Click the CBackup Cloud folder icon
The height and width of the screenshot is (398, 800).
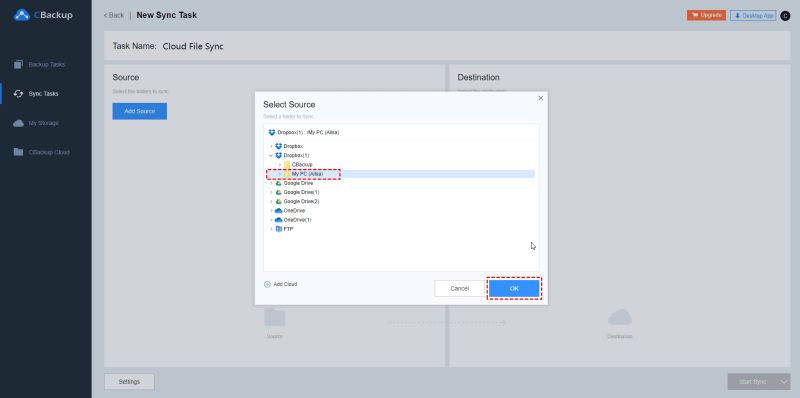18,152
